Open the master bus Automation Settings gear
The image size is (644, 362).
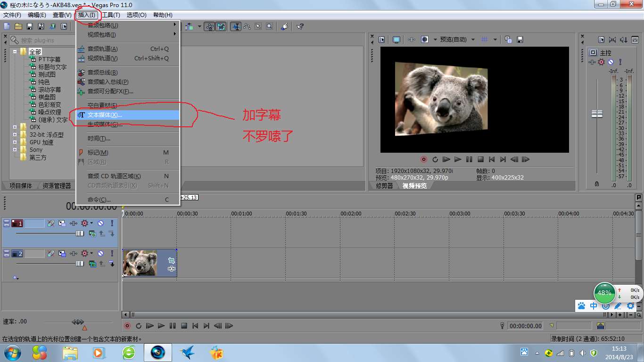coord(602,62)
